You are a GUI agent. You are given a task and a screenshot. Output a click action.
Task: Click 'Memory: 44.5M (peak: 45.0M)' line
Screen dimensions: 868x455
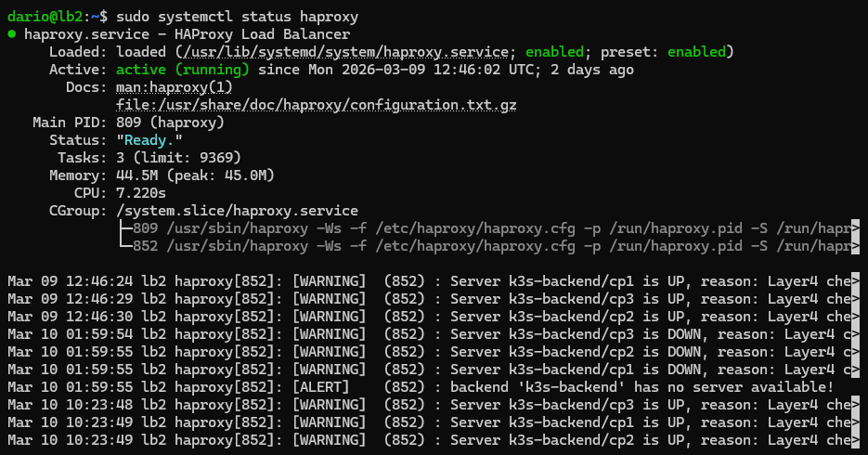pos(162,176)
